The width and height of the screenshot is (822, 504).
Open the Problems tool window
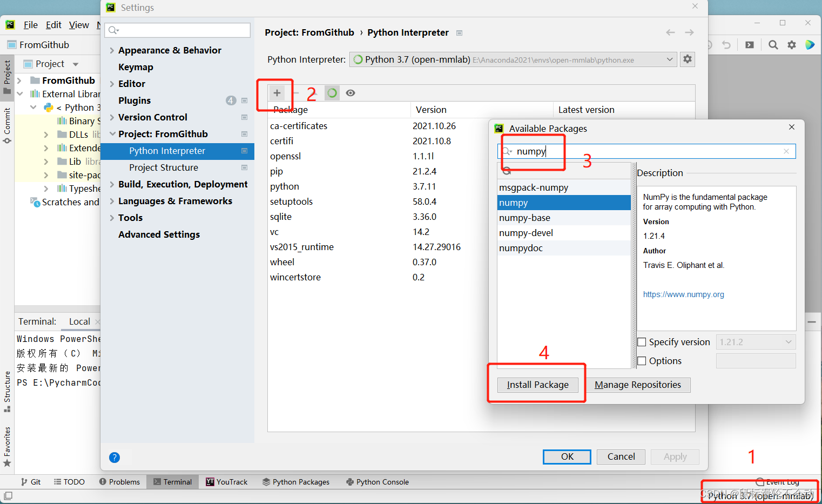pos(119,482)
